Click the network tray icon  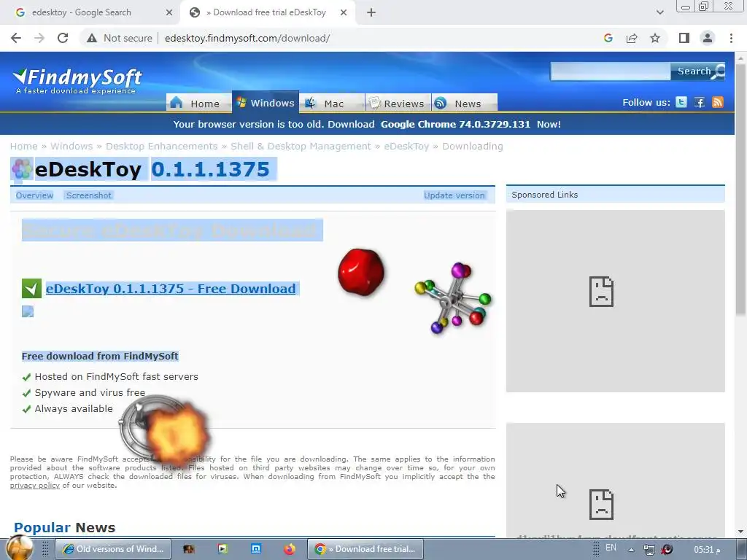(x=649, y=550)
